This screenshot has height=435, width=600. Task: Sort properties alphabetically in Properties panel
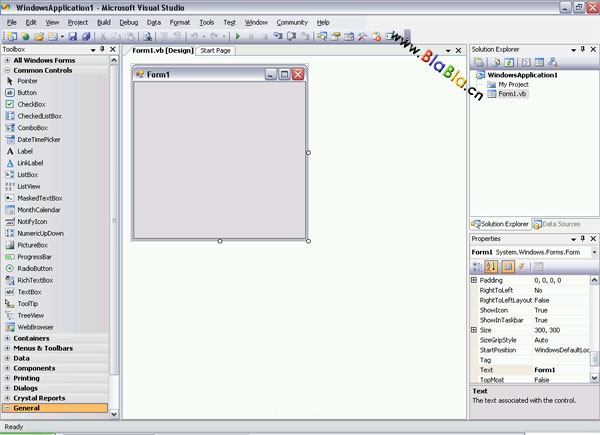(491, 266)
